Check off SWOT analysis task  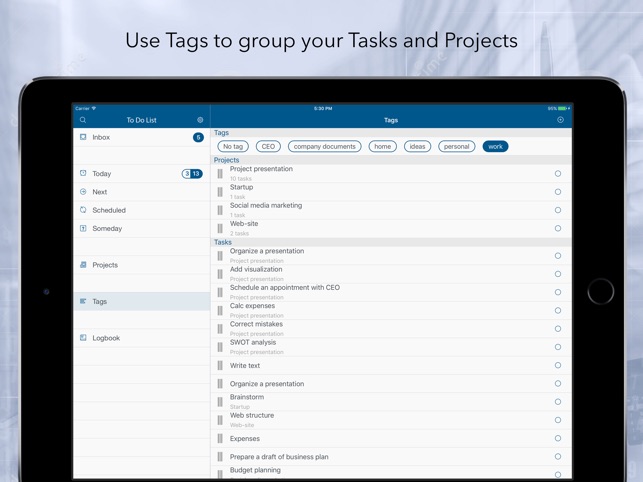pyautogui.click(x=558, y=347)
